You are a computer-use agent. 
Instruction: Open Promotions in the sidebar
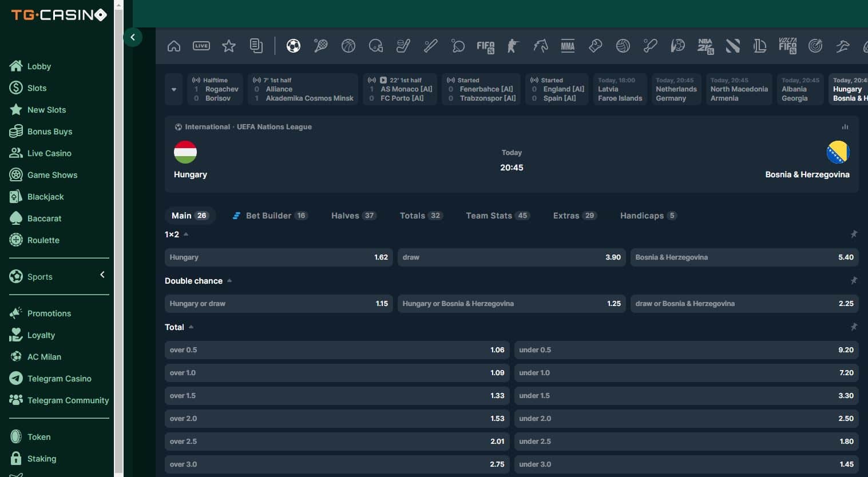tap(40, 313)
